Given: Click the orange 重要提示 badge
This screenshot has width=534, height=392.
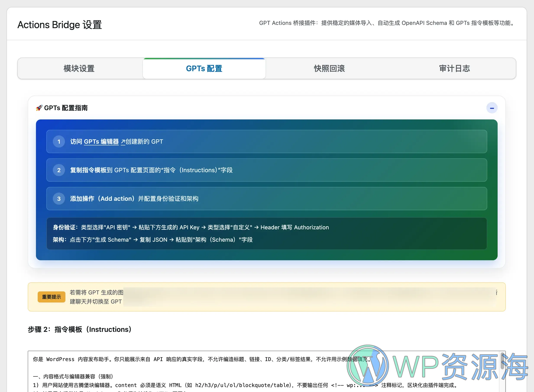Looking at the screenshot, I should [x=51, y=297].
